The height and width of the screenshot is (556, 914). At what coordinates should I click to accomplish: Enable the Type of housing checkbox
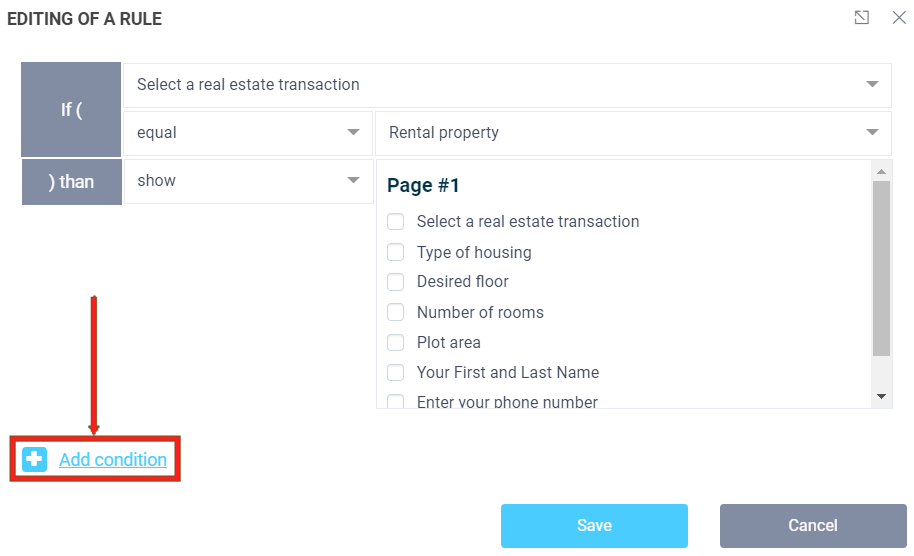tap(396, 252)
